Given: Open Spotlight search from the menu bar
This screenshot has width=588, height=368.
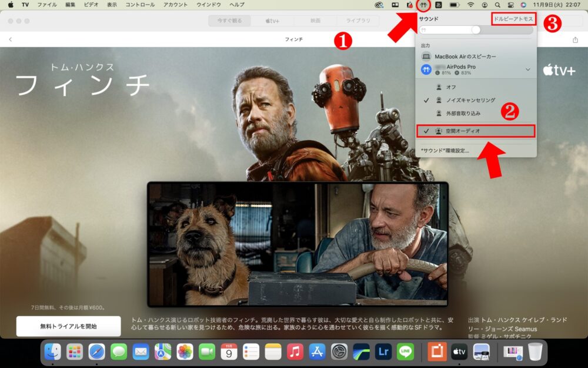Looking at the screenshot, I should coord(497,5).
